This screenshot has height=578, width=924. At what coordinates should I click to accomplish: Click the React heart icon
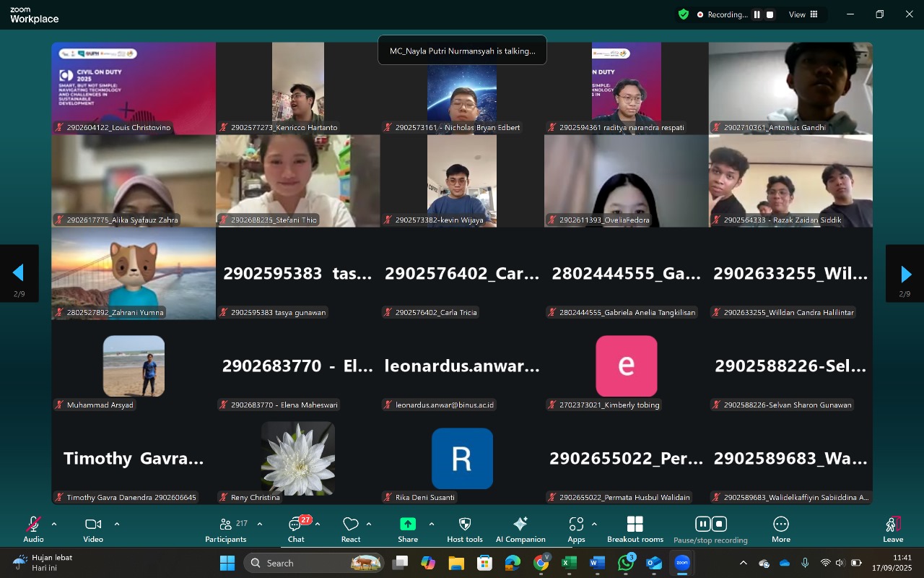[351, 529]
